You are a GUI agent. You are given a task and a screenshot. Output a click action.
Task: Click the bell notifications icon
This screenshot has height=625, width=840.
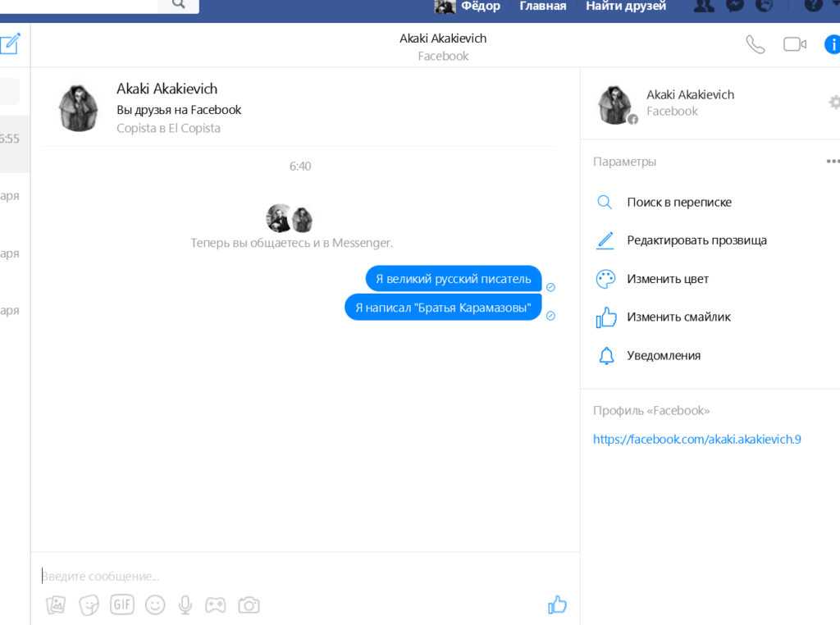[606, 356]
